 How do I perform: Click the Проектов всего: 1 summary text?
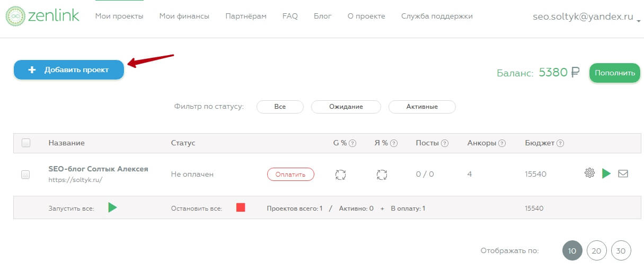[x=294, y=209]
